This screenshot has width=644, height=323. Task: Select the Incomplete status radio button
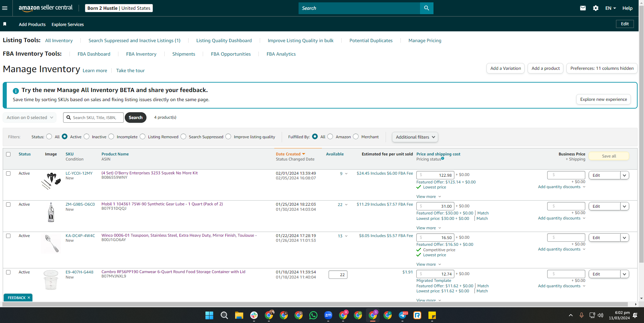[111, 137]
